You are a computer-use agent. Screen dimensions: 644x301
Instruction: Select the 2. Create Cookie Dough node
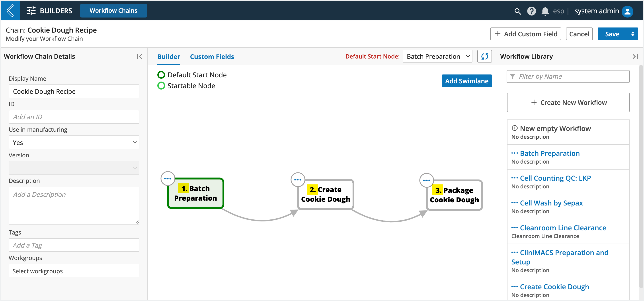coord(326,195)
